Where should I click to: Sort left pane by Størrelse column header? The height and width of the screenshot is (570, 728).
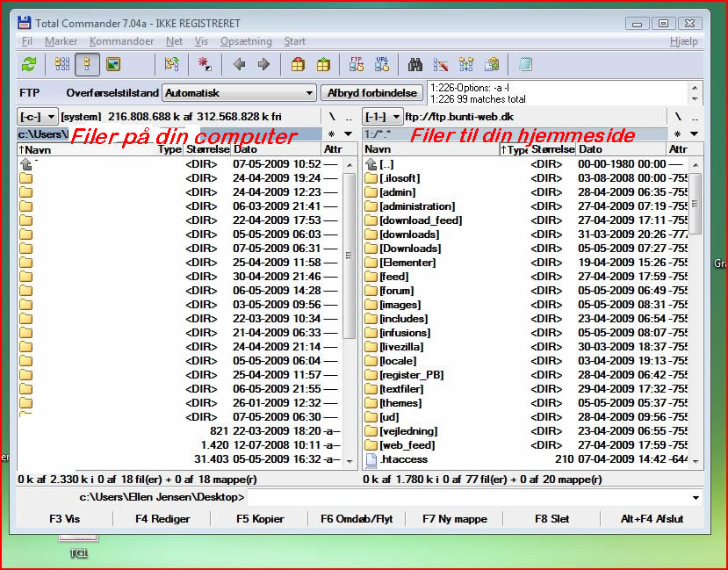(207, 149)
